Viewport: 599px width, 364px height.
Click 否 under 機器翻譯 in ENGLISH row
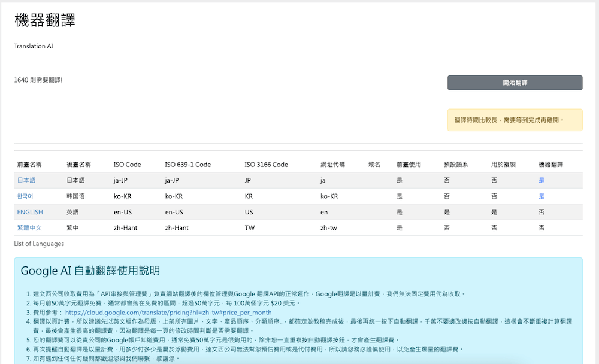(x=541, y=212)
